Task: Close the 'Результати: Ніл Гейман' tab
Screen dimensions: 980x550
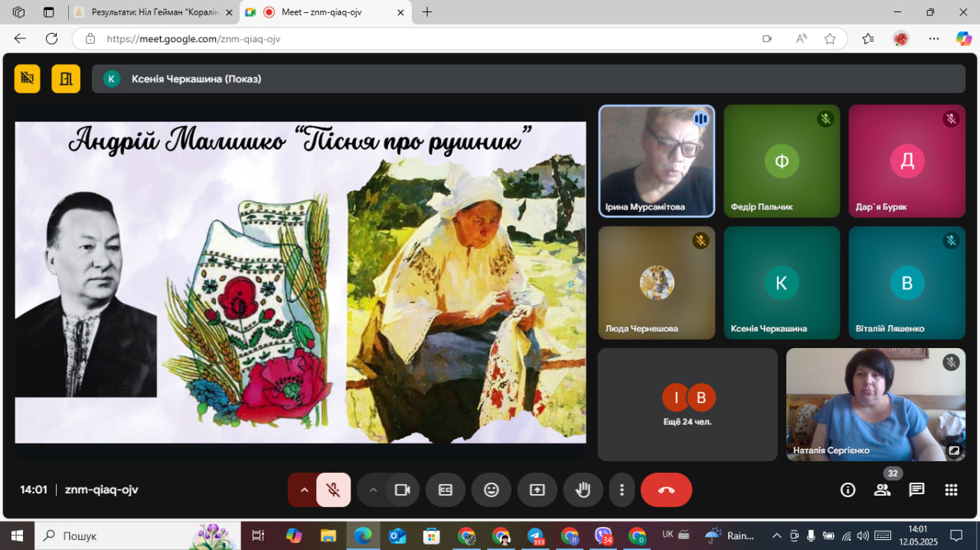Action: (228, 12)
